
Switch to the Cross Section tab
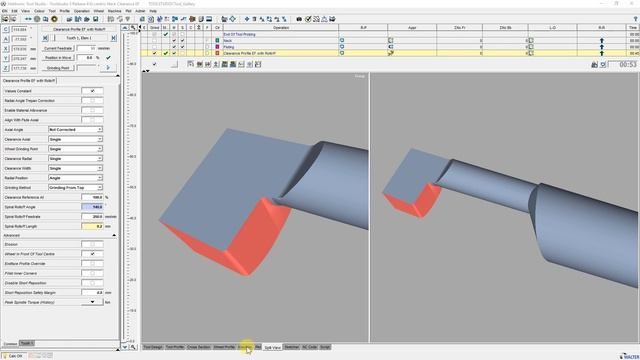click(x=199, y=347)
